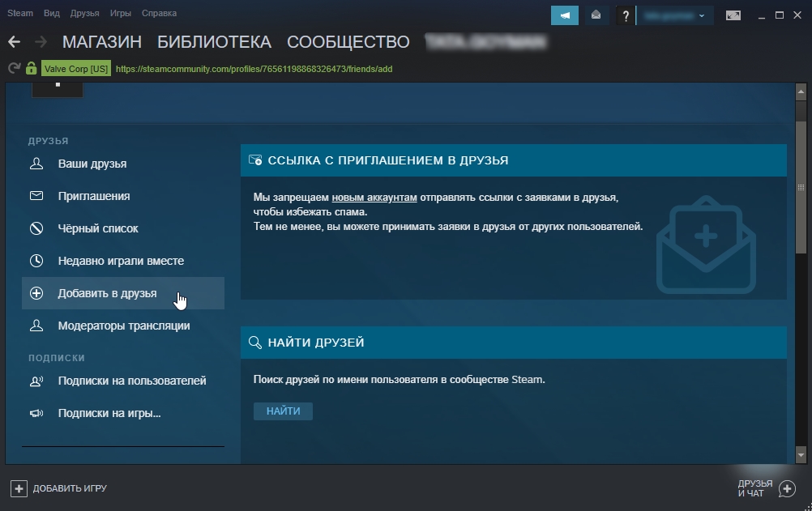This screenshot has width=812, height=511.
Task: Click the НАЙТИ ДРУЗЕЙ section header
Action: click(x=514, y=343)
